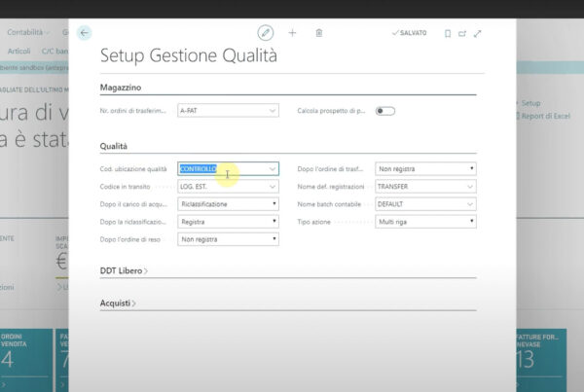Image resolution: width=584 pixels, height=392 pixels.
Task: Expand the Acquisti section
Action: [x=118, y=303]
